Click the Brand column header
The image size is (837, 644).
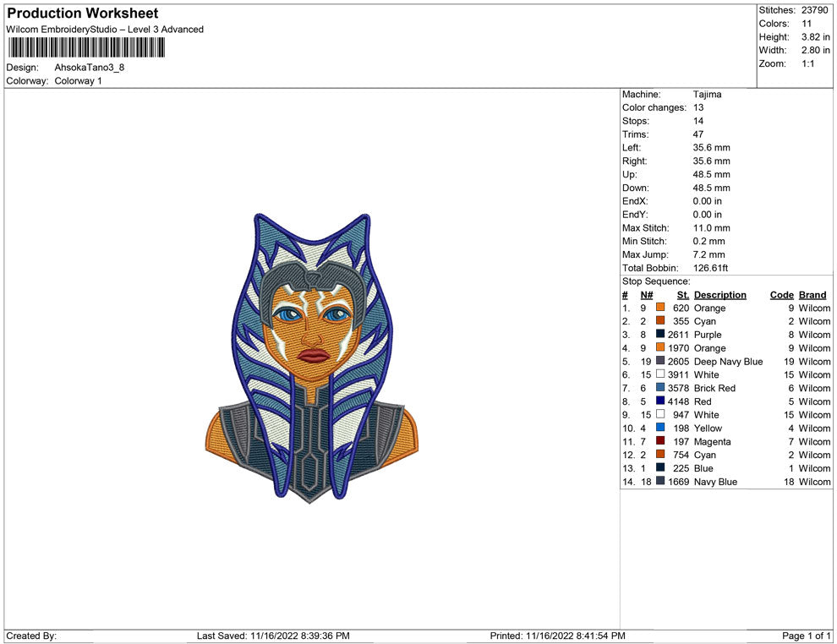812,294
